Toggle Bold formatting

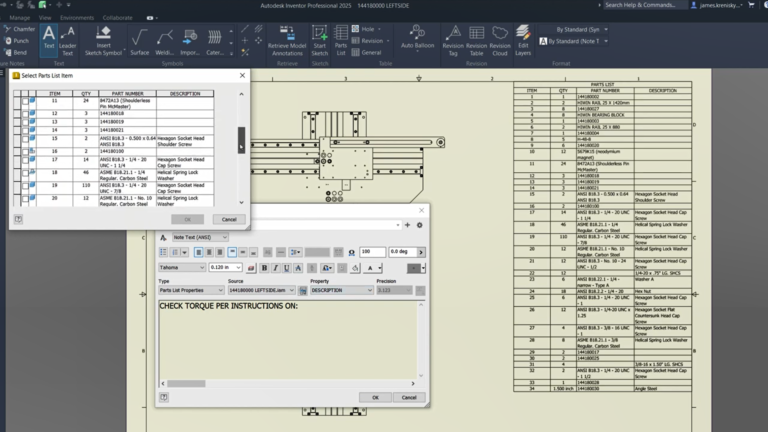[264, 268]
